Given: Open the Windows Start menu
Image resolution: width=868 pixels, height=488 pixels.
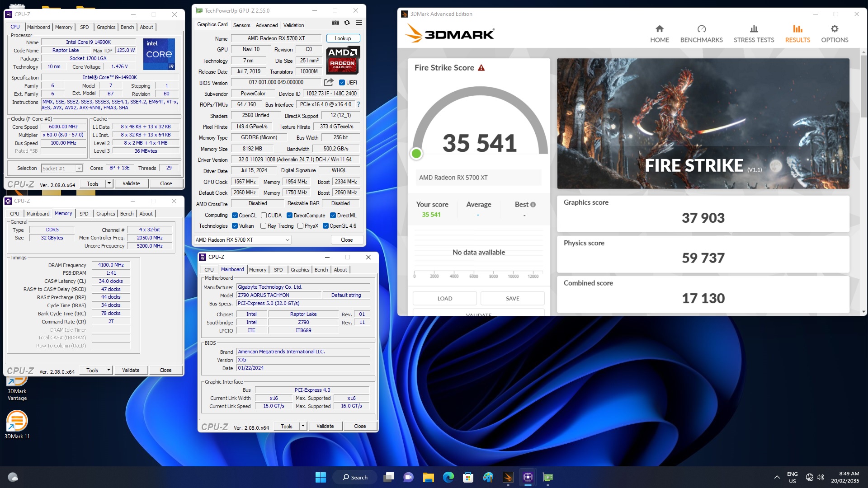Looking at the screenshot, I should (321, 477).
